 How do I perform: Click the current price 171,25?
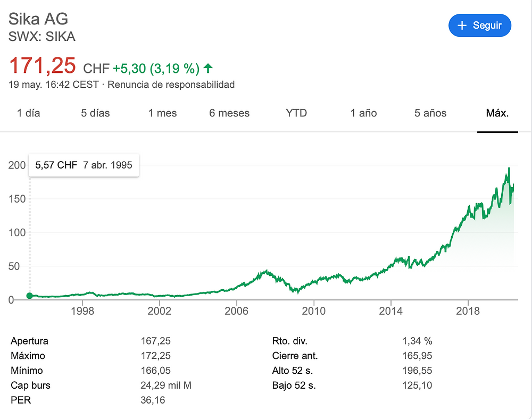(43, 65)
